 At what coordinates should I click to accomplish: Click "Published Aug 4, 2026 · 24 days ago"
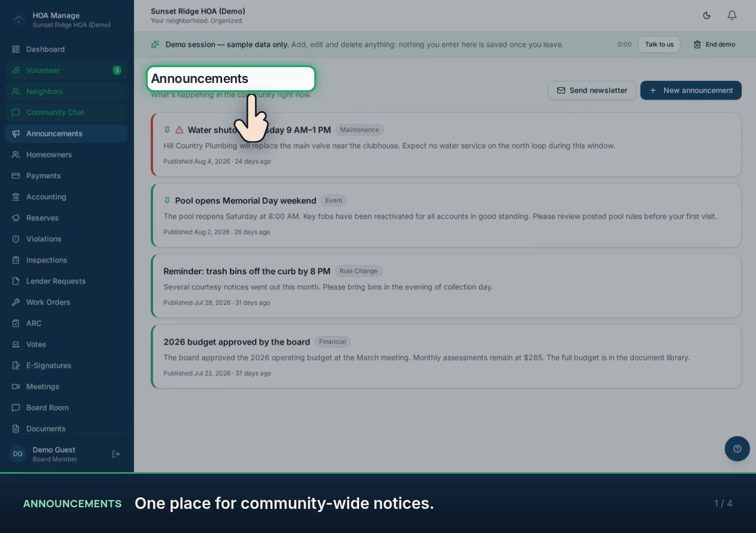(217, 161)
